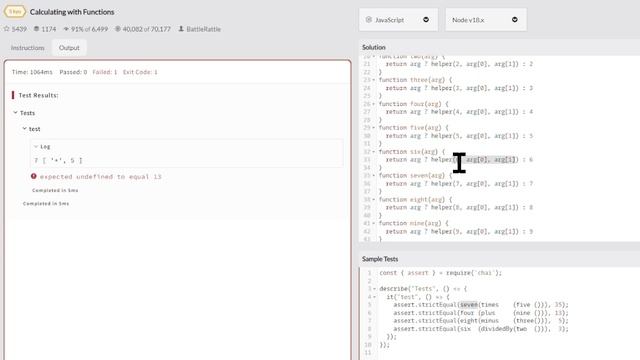Screen dimensions: 640x360
Task: Switch to the Instructions tab
Action: click(x=27, y=48)
